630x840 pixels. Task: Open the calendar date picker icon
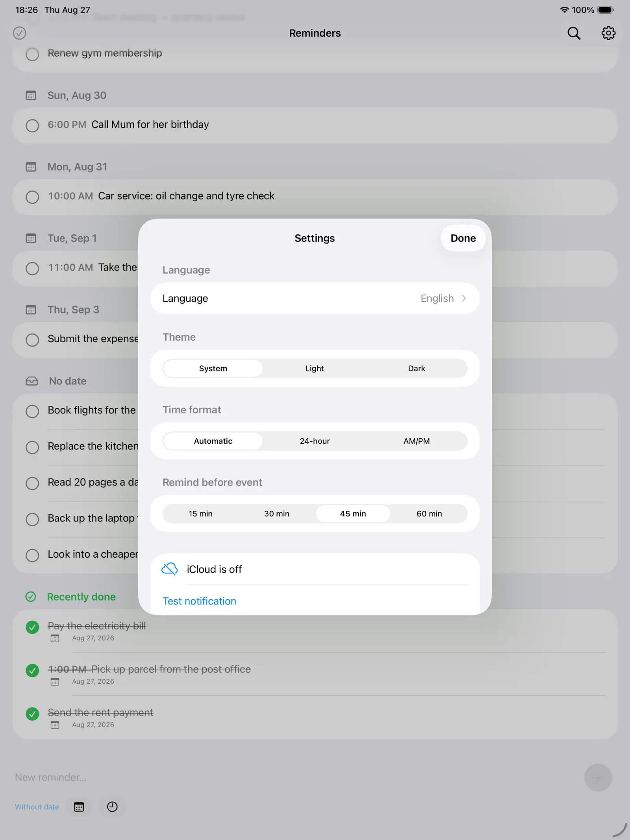[x=79, y=807]
